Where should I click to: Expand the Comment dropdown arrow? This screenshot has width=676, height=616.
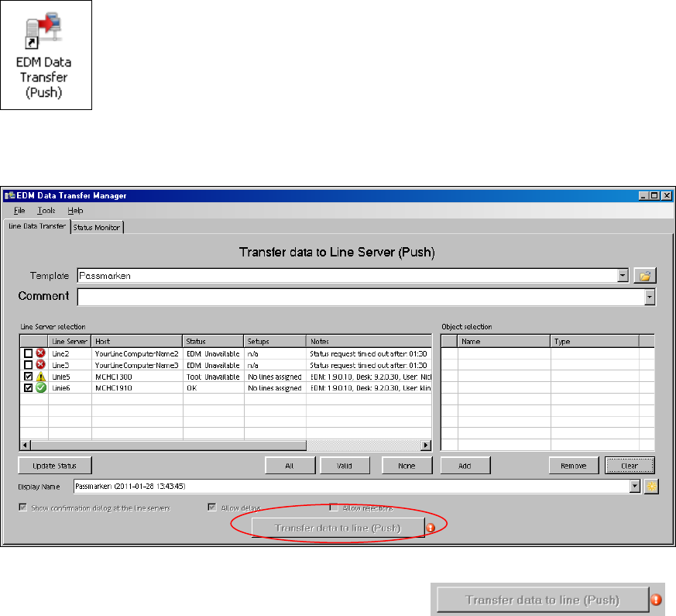pyautogui.click(x=650, y=297)
